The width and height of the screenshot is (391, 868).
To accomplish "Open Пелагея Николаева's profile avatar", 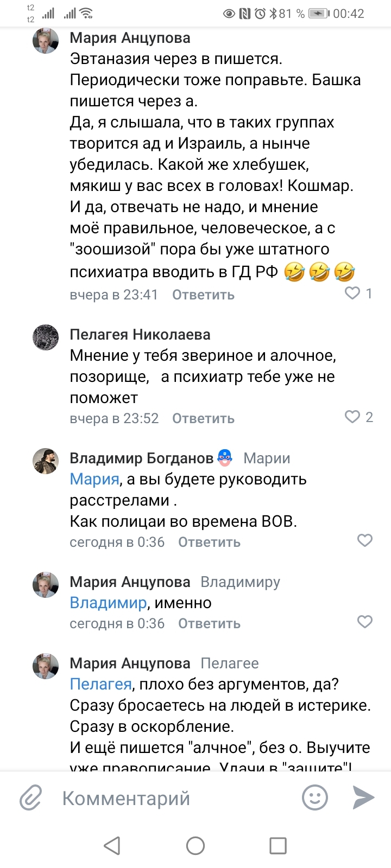I will click(x=46, y=337).
